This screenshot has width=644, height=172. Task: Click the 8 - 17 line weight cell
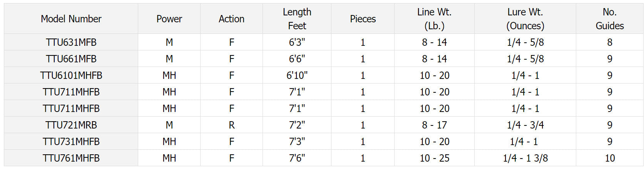click(434, 125)
